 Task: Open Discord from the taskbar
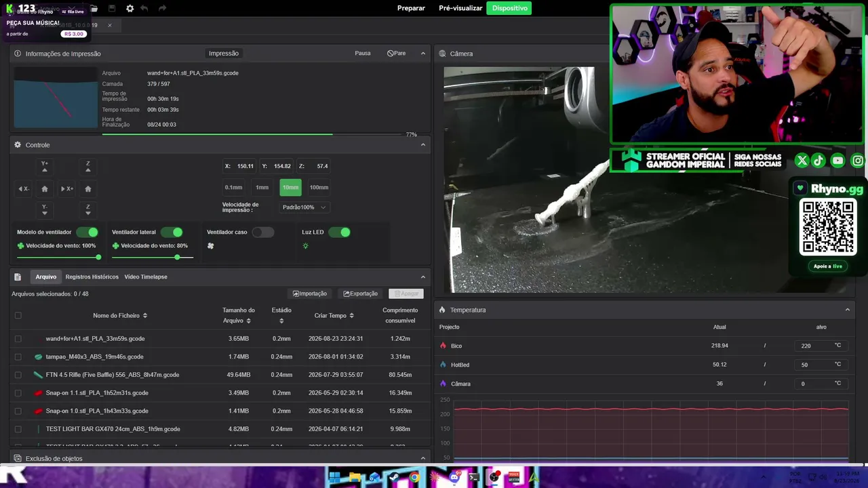[454, 477]
